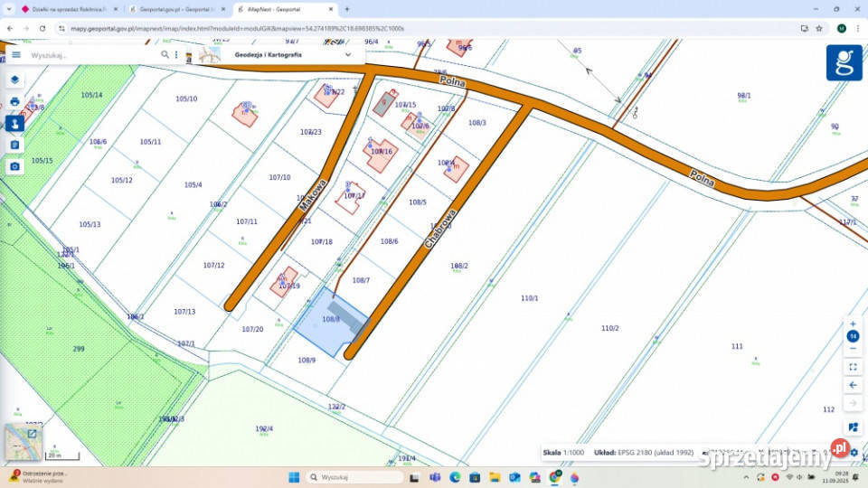Screen dimensions: 868x488
Task: Click the magnifier search icon
Action: 165,54
